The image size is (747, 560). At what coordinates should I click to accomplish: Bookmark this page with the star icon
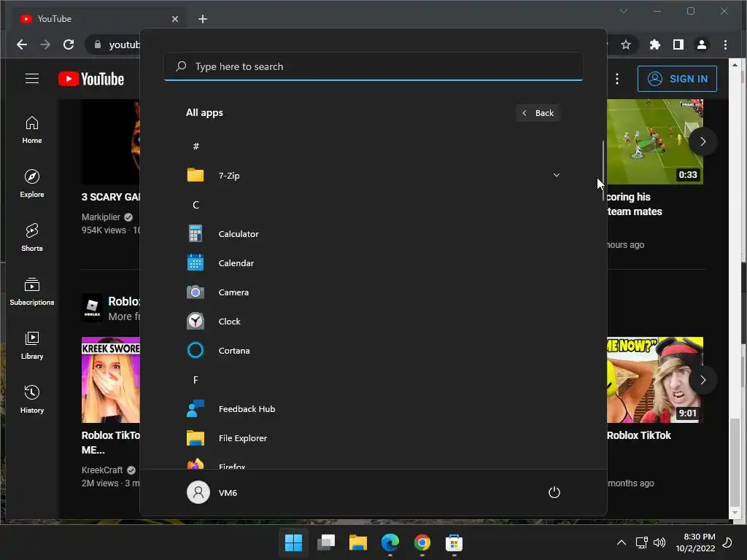625,44
